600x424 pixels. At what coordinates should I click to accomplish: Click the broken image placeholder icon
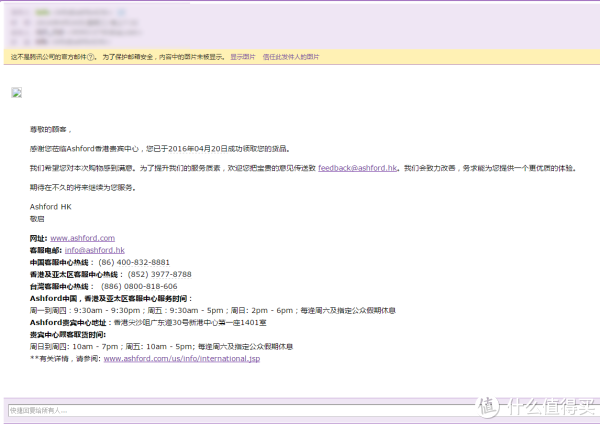pos(16,93)
